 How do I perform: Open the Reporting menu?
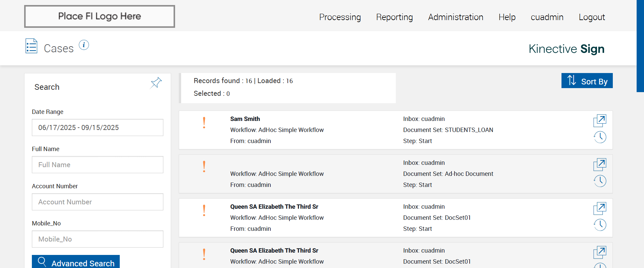[x=394, y=17]
